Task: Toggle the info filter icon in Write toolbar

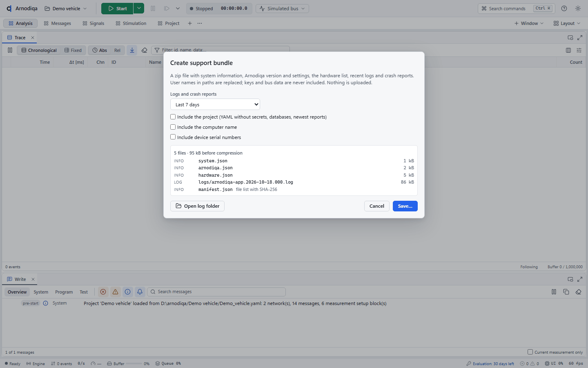Action: coord(128,292)
